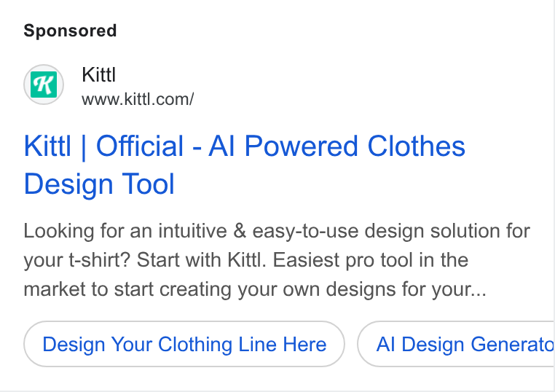This screenshot has width=555, height=392.
Task: Click the ad description text about t-shirt design
Action: coord(277,260)
